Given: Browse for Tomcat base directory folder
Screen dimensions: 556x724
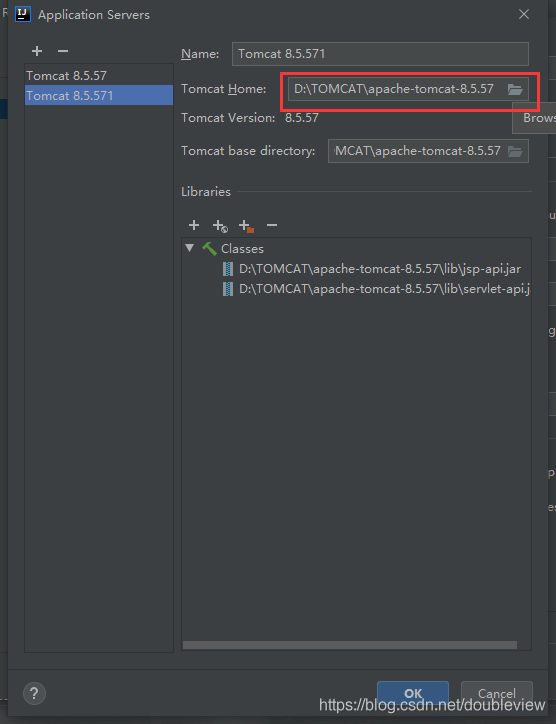Looking at the screenshot, I should [515, 151].
